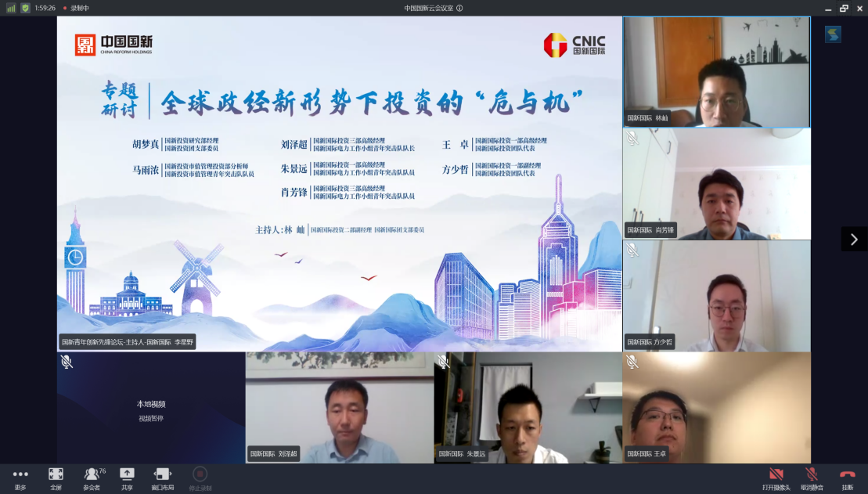The height and width of the screenshot is (494, 868).
Task: Click the muted mic indicator on 肖芳锋's video
Action: (x=633, y=139)
